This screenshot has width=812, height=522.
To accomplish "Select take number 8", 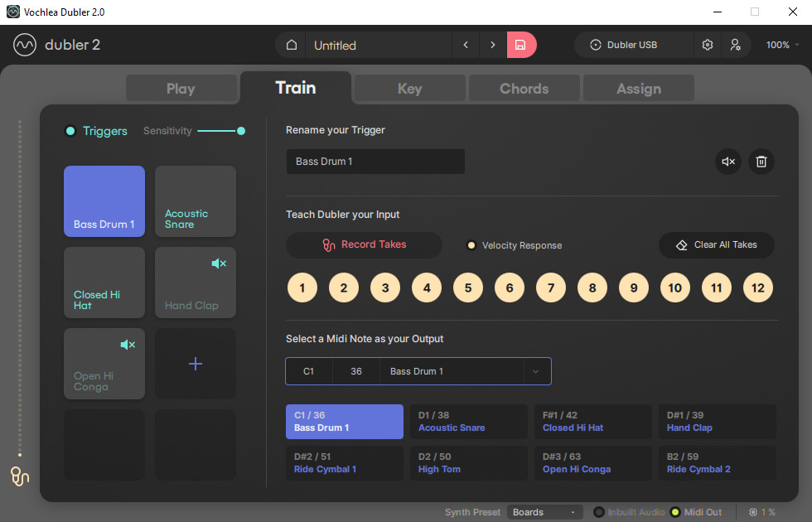I will (592, 288).
